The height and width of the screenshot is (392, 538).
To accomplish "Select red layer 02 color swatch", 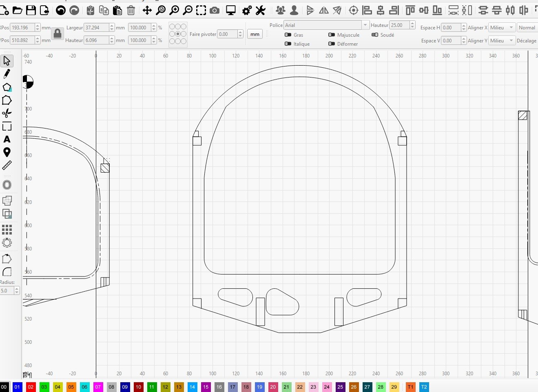I will (x=31, y=387).
